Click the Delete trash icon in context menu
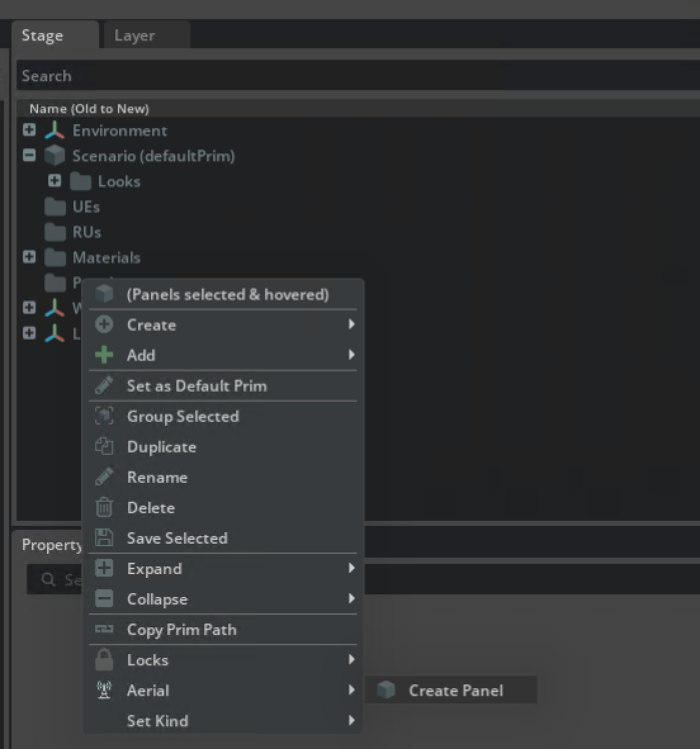 tap(103, 508)
